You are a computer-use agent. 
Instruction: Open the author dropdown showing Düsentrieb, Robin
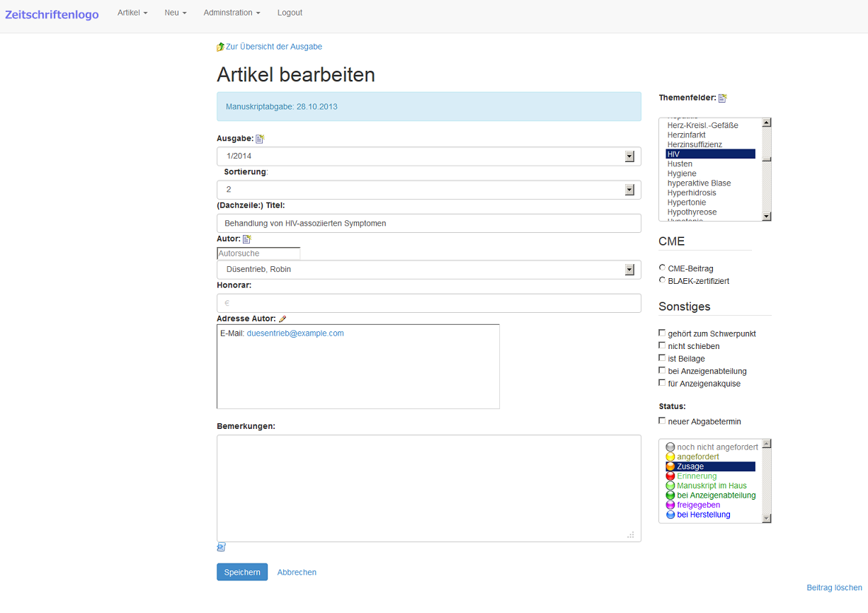(x=428, y=270)
